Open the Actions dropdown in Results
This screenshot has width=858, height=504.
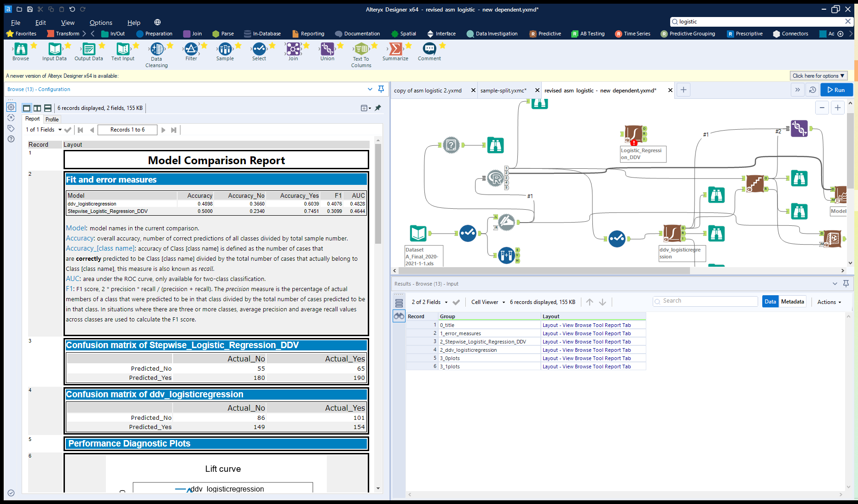point(829,302)
